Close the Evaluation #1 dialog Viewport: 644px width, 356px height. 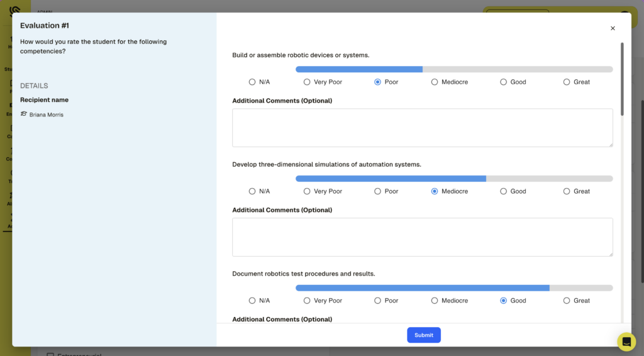click(x=613, y=28)
